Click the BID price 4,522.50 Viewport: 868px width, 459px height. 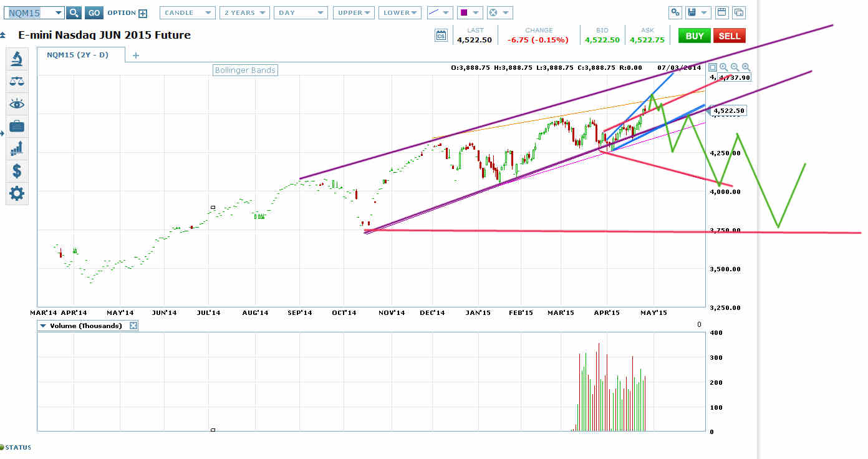pos(602,40)
